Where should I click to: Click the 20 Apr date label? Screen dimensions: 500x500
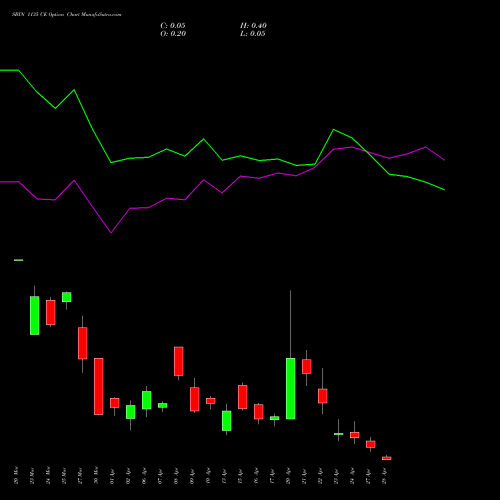coord(288,476)
